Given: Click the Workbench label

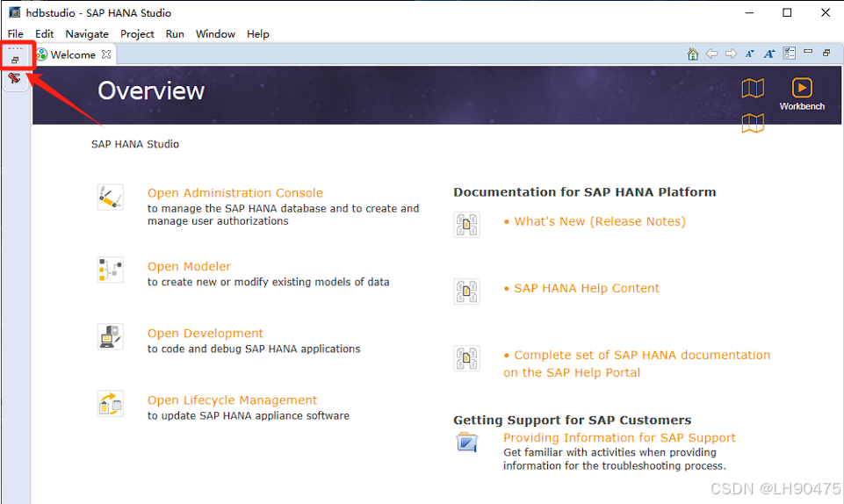Looking at the screenshot, I should [x=802, y=106].
